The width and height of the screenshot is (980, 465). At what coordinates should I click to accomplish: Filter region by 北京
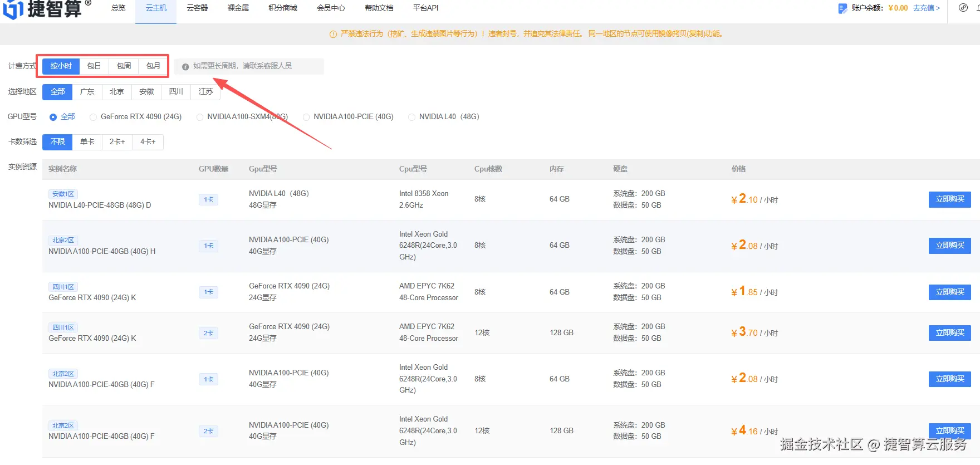tap(116, 91)
